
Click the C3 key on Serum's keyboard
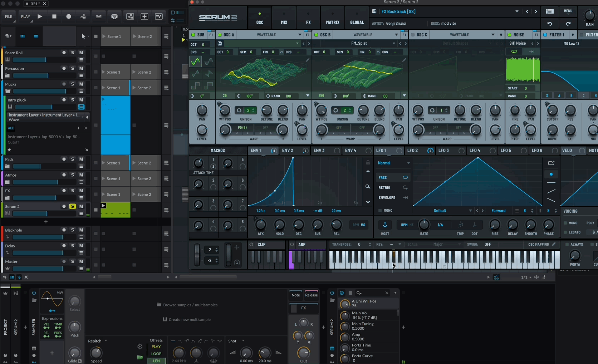445,265
